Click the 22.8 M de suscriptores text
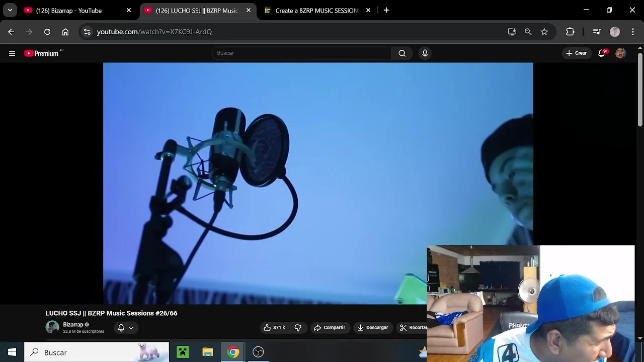The height and width of the screenshot is (362, 644). [x=84, y=332]
